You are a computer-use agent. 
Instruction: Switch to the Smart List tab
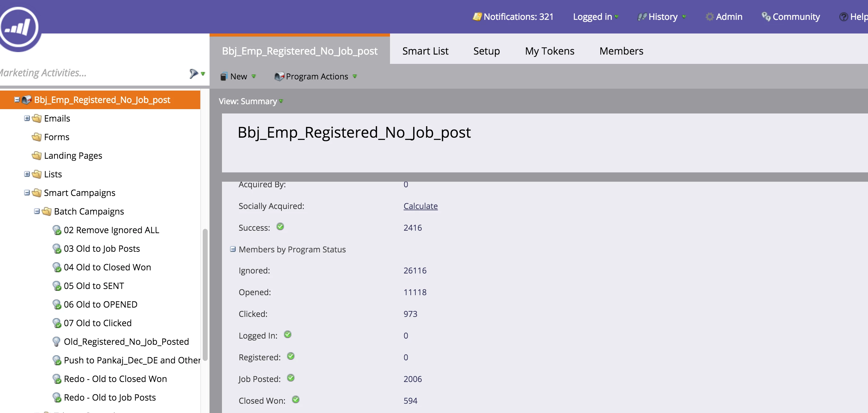(425, 51)
